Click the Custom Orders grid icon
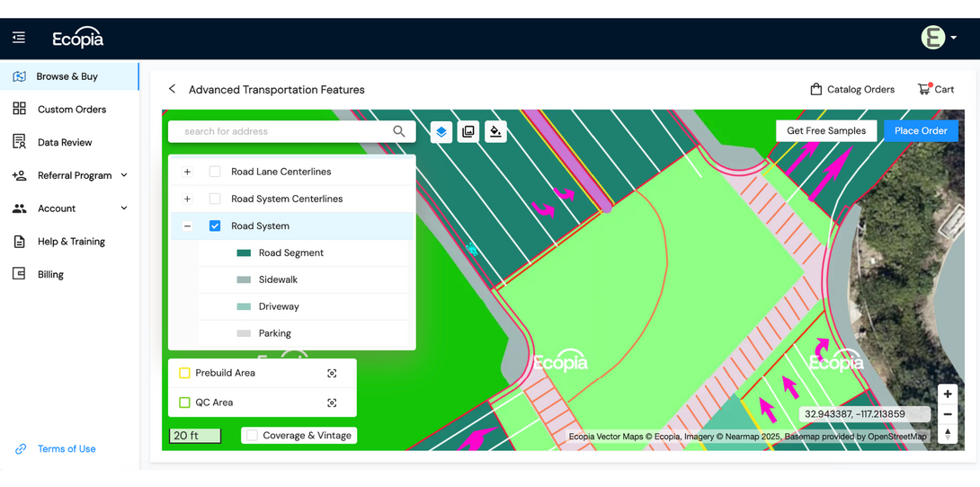 click(x=20, y=109)
